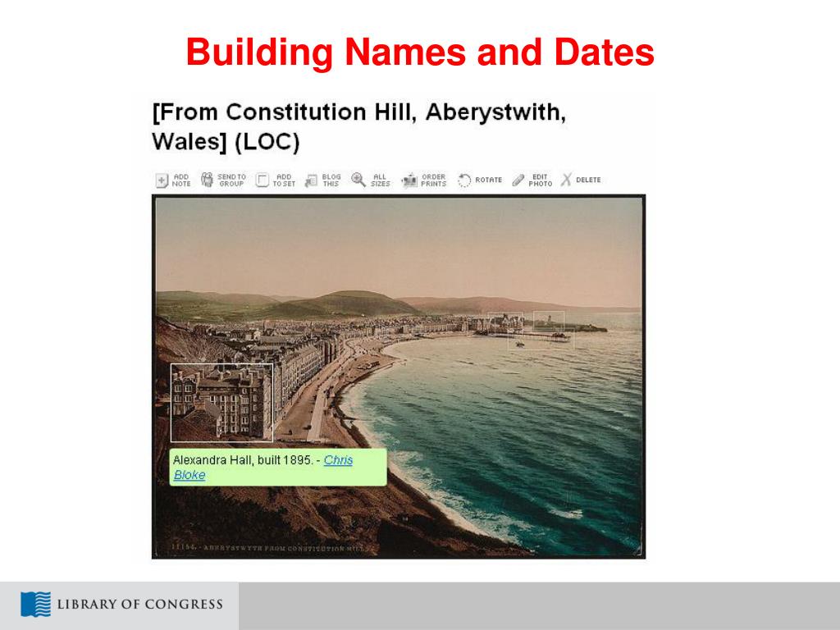Select the 'Alexandra Hall, built 1895.' note text

(x=243, y=460)
